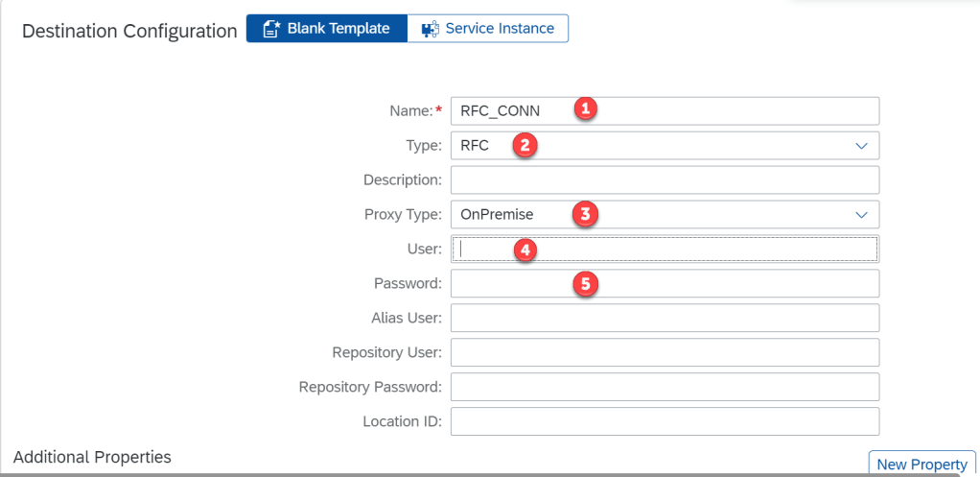Click red step marker number 5
Image resolution: width=980 pixels, height=477 pixels.
[x=585, y=284]
